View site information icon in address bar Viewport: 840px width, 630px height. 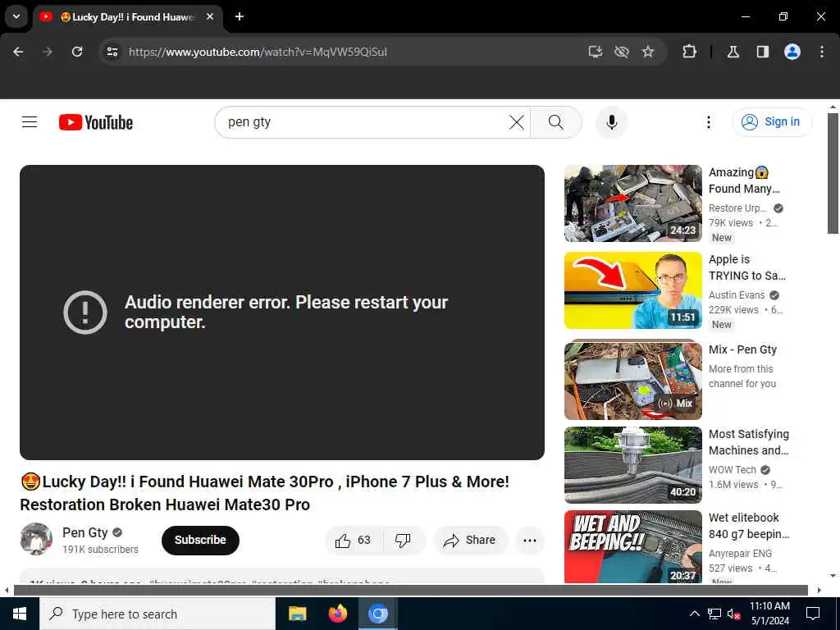click(x=112, y=52)
